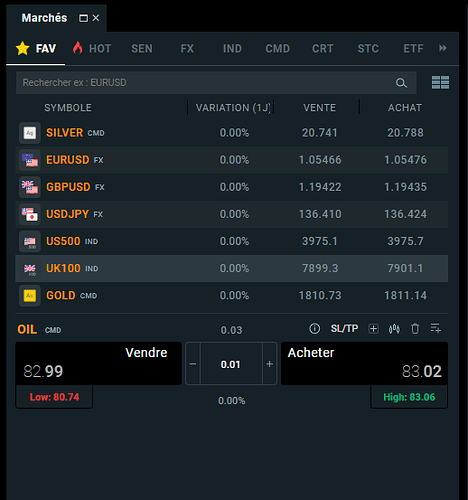Image resolution: width=468 pixels, height=500 pixels.
Task: Select the FAV star tab
Action: 36,49
